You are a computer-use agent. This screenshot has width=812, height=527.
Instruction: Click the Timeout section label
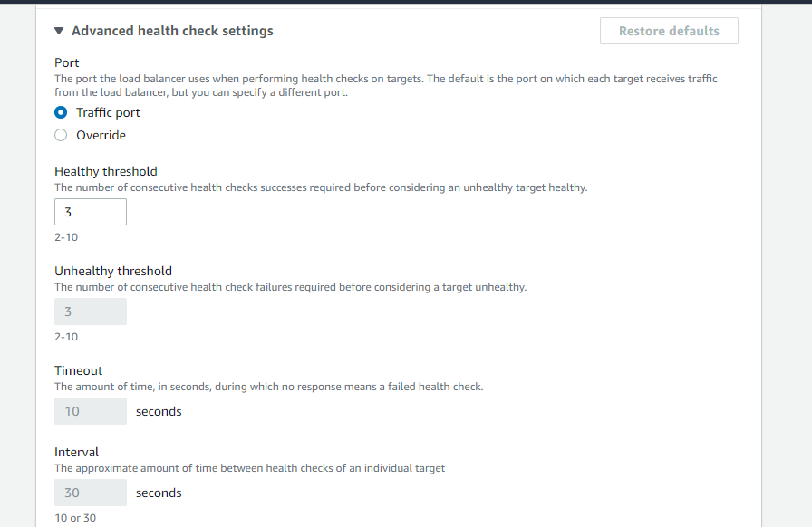79,370
